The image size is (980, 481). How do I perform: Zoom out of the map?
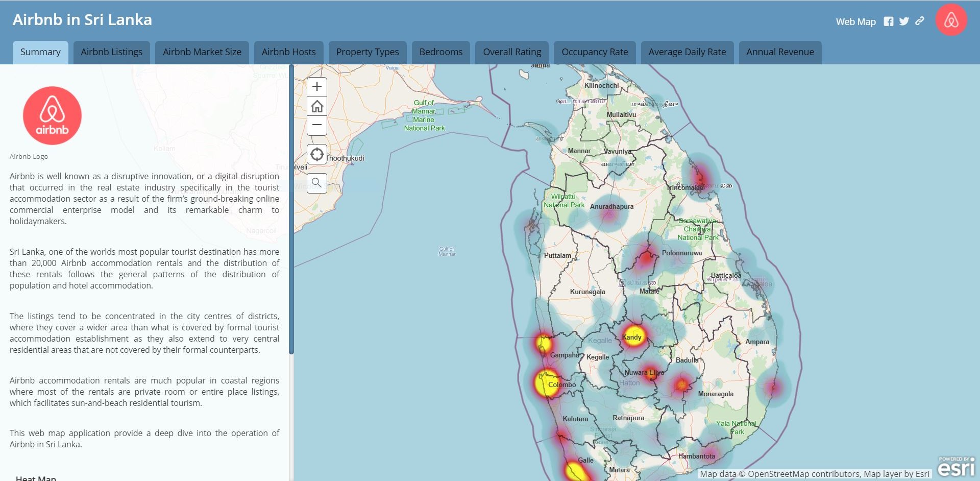(x=317, y=125)
